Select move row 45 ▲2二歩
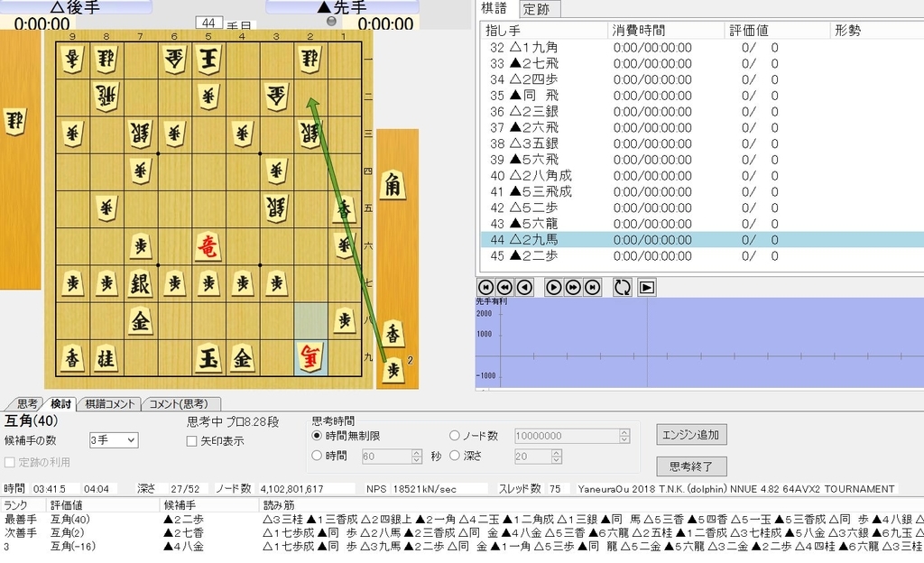Screen dimensions: 924x563 tap(702, 255)
